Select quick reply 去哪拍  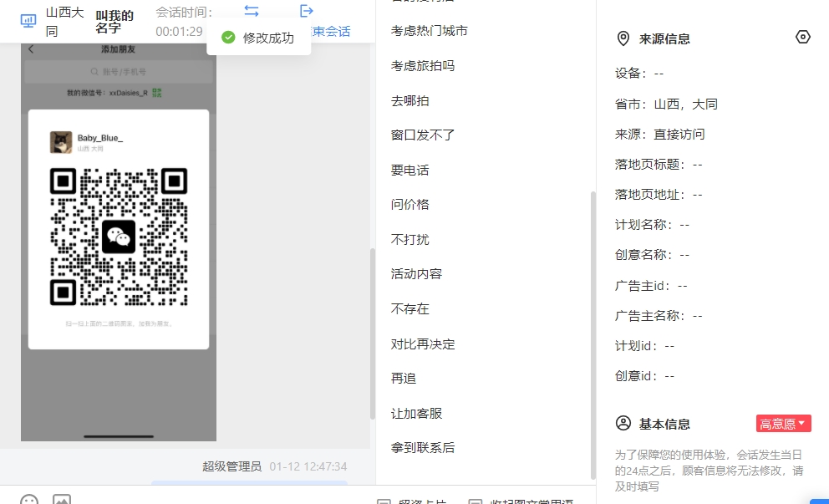click(x=409, y=100)
